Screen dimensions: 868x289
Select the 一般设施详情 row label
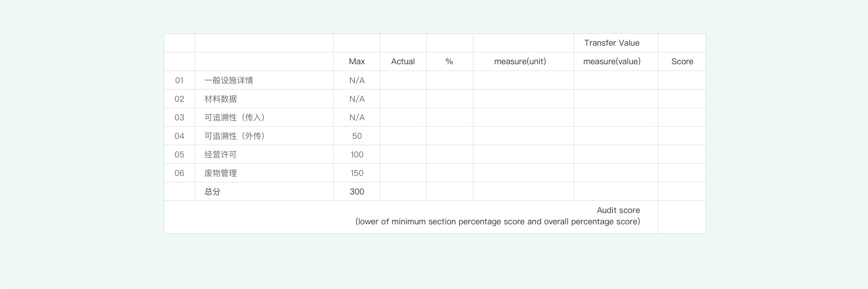tap(229, 81)
